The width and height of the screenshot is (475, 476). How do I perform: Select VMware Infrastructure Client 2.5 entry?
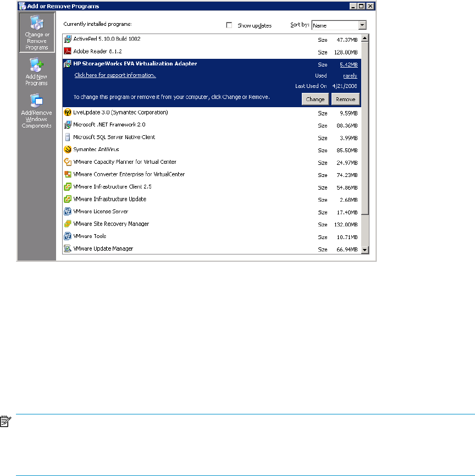212,187
